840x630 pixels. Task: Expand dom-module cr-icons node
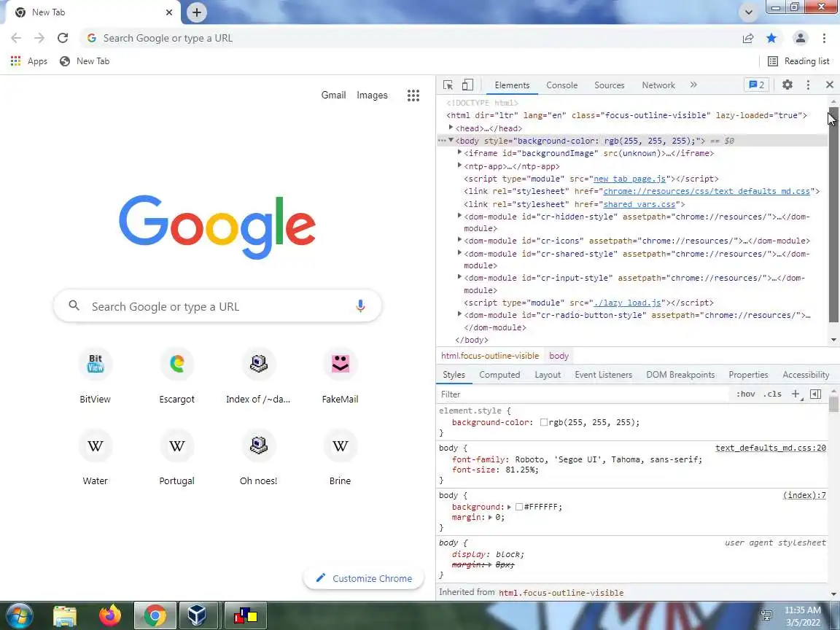459,240
